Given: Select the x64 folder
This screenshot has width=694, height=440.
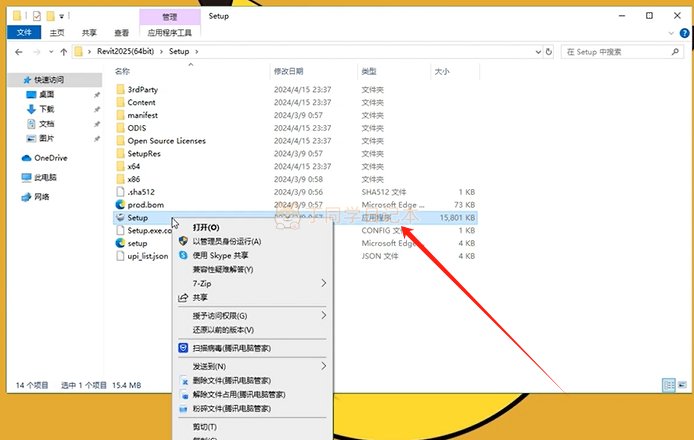Looking at the screenshot, I should click(134, 166).
